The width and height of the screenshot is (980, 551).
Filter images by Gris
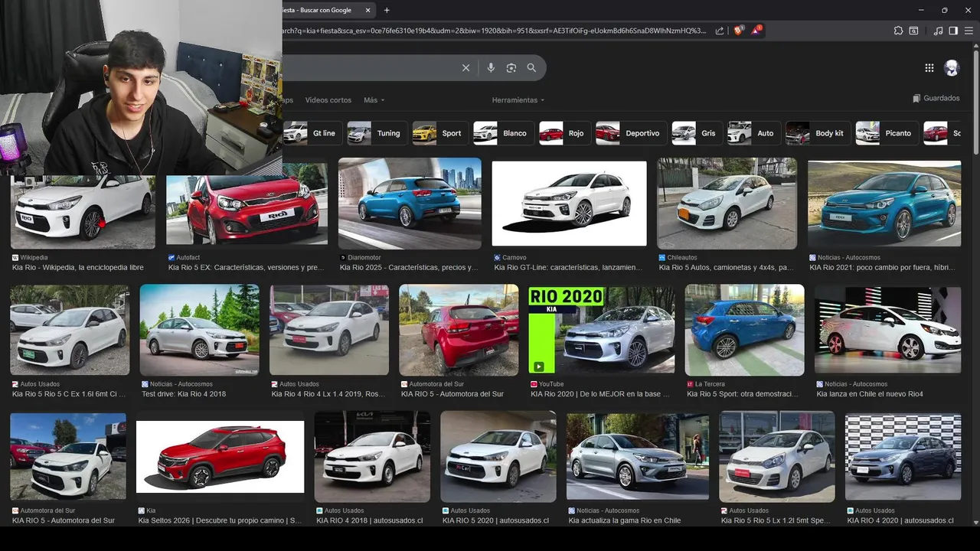[696, 133]
